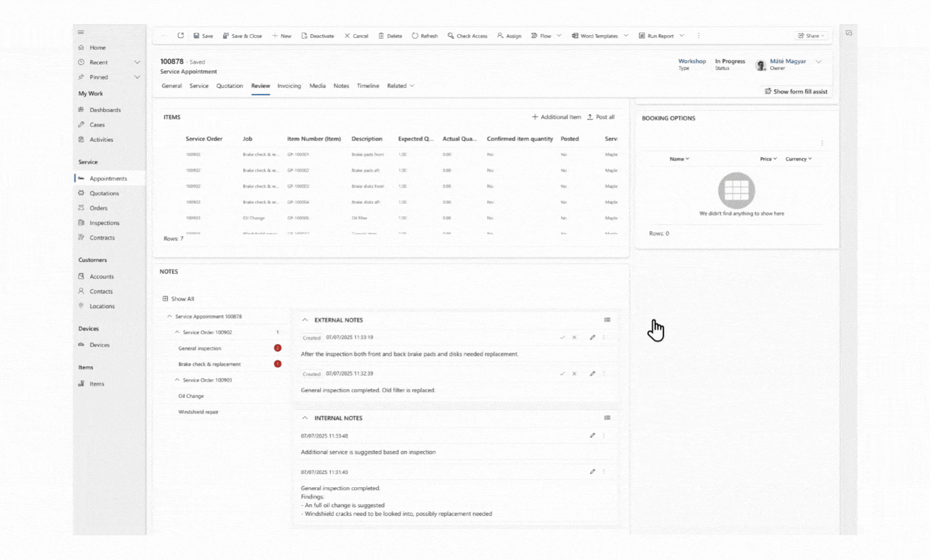Reject the 11:32:39 external note with X

(574, 374)
